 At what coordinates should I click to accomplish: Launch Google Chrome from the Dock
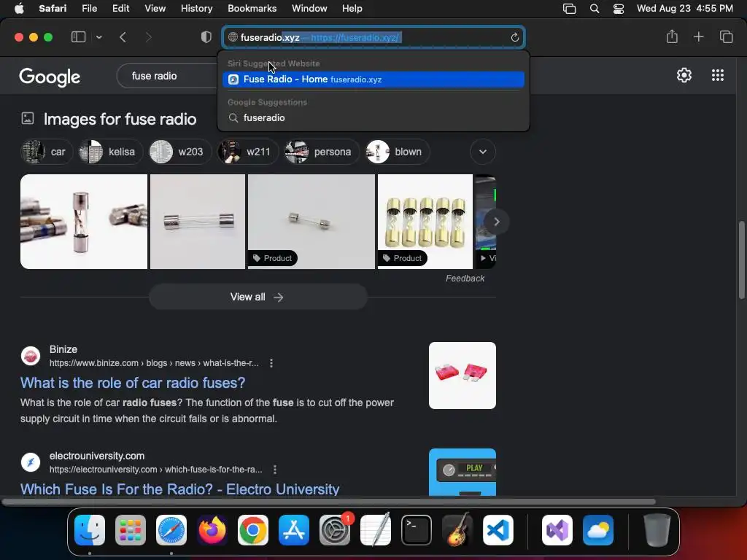(253, 530)
